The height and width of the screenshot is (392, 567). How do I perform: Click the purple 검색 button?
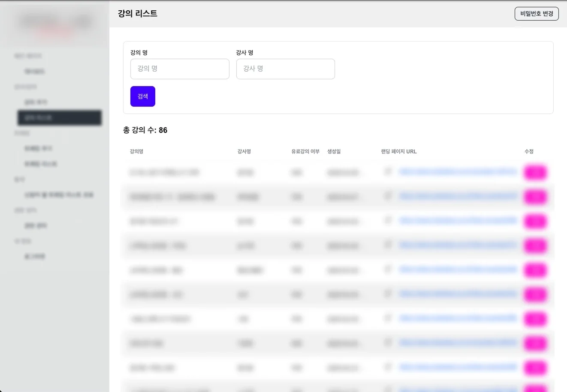coord(143,96)
